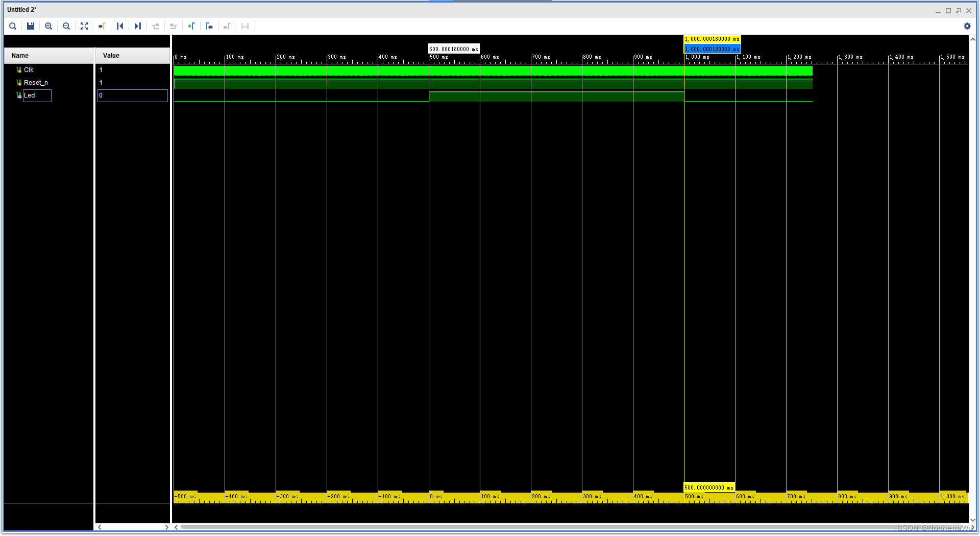
Task: Click the waveform scroll right arrow
Action: click(x=972, y=527)
